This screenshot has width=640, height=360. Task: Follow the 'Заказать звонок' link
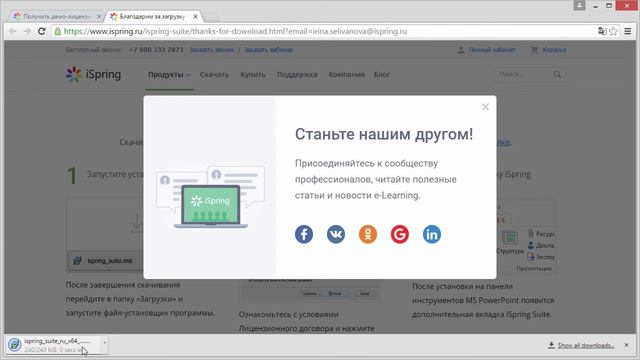pos(212,50)
